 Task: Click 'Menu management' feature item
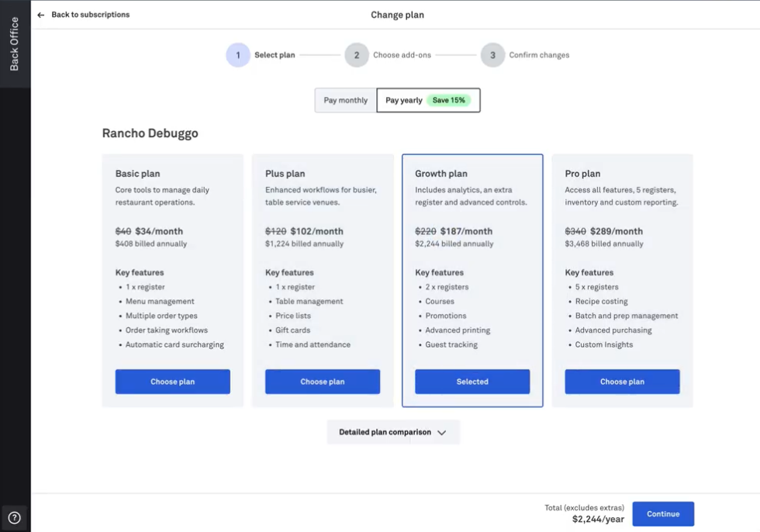click(x=160, y=302)
